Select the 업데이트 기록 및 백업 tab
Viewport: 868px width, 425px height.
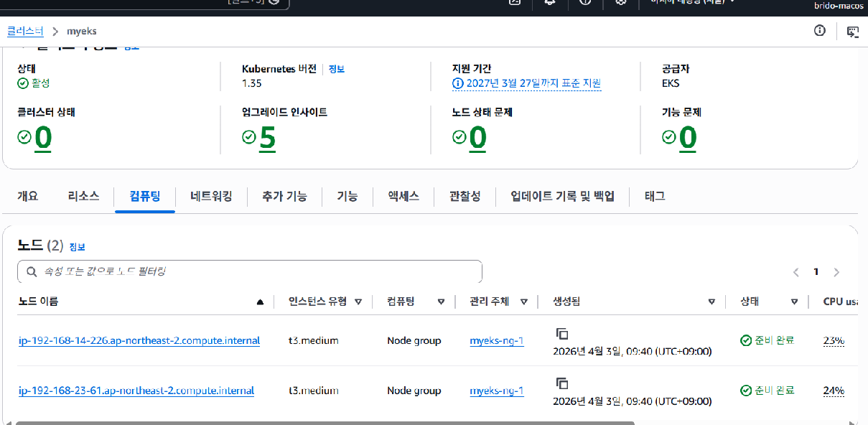coord(562,196)
